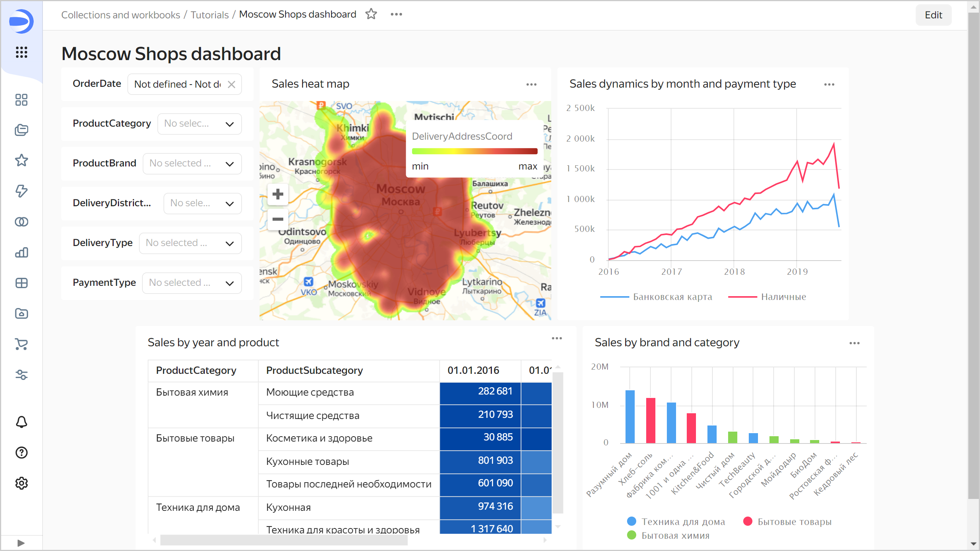Open sidebar charts bar icon
Image resolution: width=980 pixels, height=551 pixels.
(x=21, y=253)
